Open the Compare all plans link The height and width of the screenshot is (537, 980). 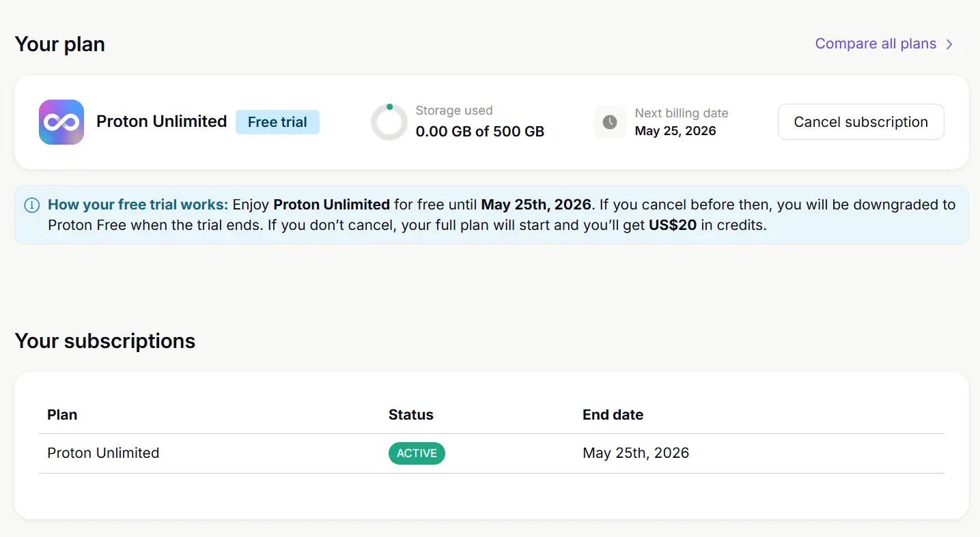click(x=884, y=44)
